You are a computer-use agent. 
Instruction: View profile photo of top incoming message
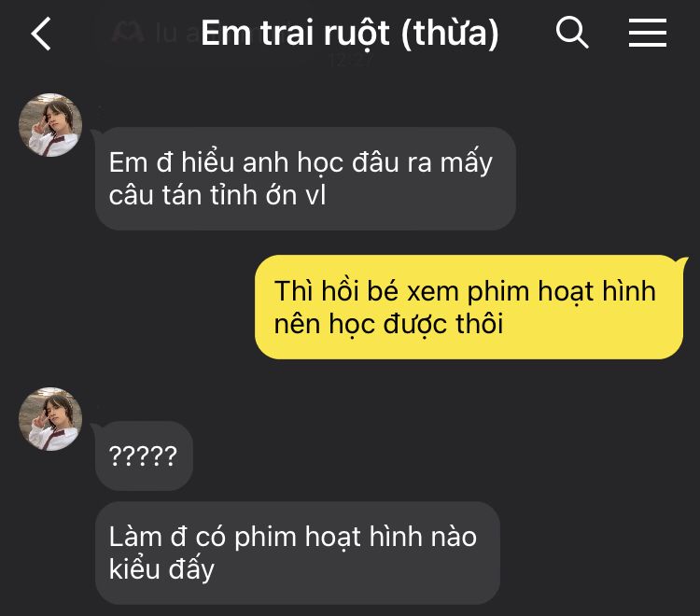pos(50,125)
